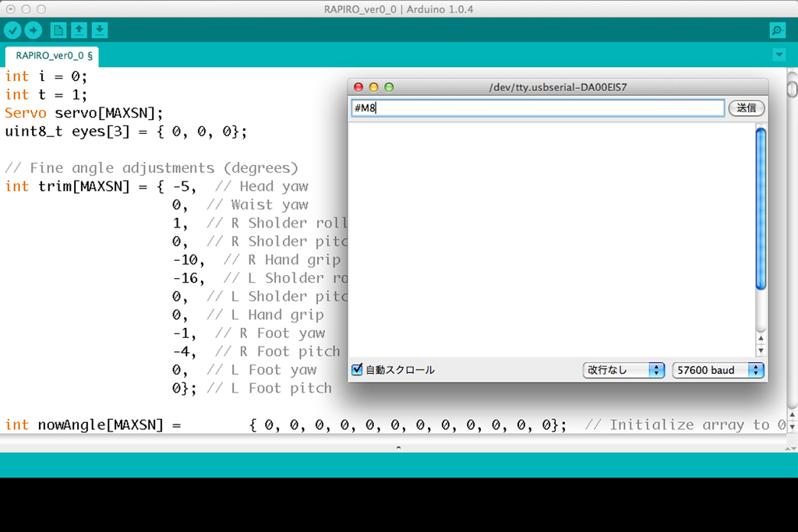Click the serial command input field
The image size is (798, 532).
coord(538,108)
